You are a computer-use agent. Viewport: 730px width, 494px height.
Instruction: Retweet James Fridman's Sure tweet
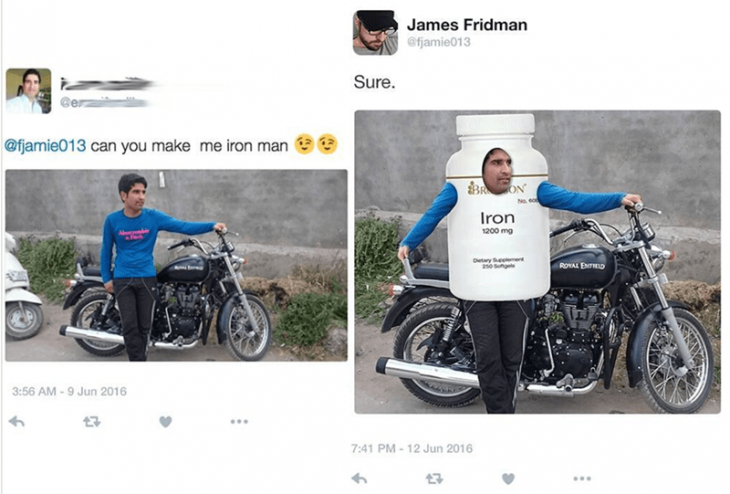pyautogui.click(x=434, y=478)
